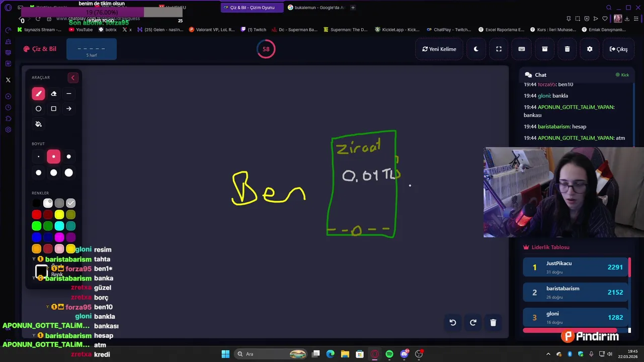Open the custom Renk color picker
Image resolution: width=644 pixels, height=362 pixels.
tap(42, 272)
